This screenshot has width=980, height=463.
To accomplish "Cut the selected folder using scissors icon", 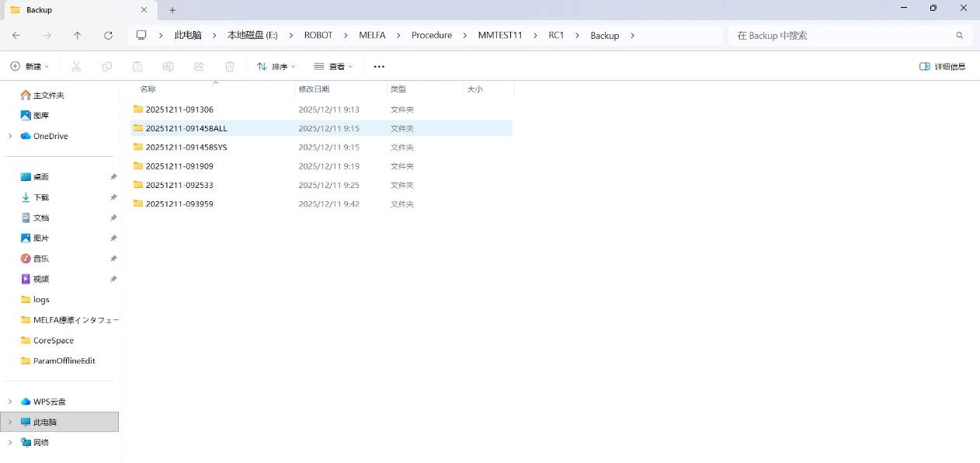I will pos(76,66).
